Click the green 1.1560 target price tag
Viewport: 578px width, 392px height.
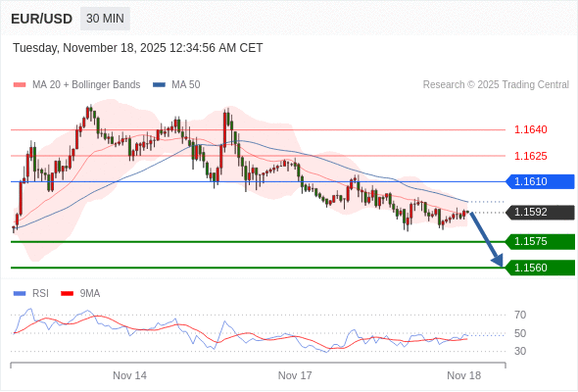tap(541, 268)
